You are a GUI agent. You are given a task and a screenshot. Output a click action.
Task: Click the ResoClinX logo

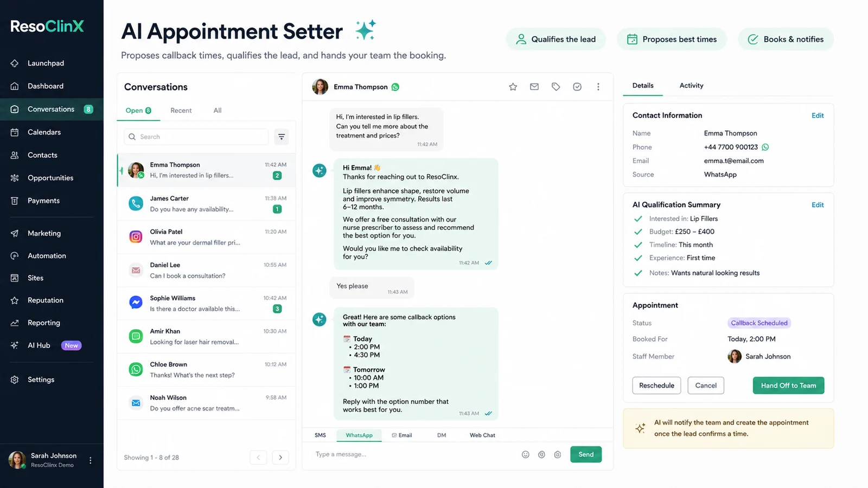[47, 26]
